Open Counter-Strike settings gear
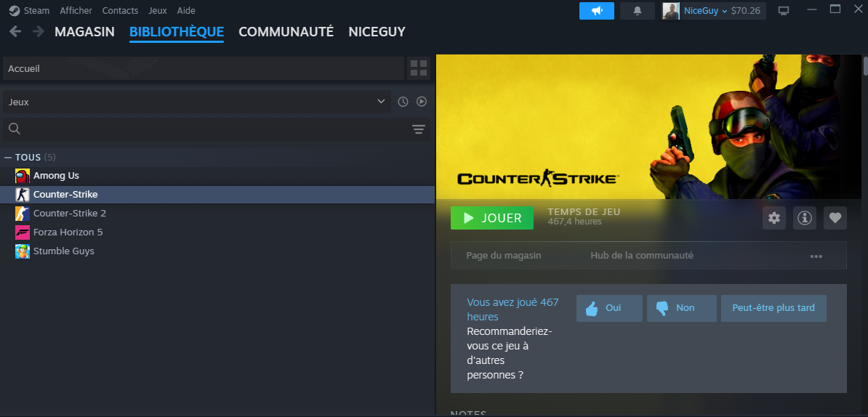The height and width of the screenshot is (417, 868). pos(774,218)
